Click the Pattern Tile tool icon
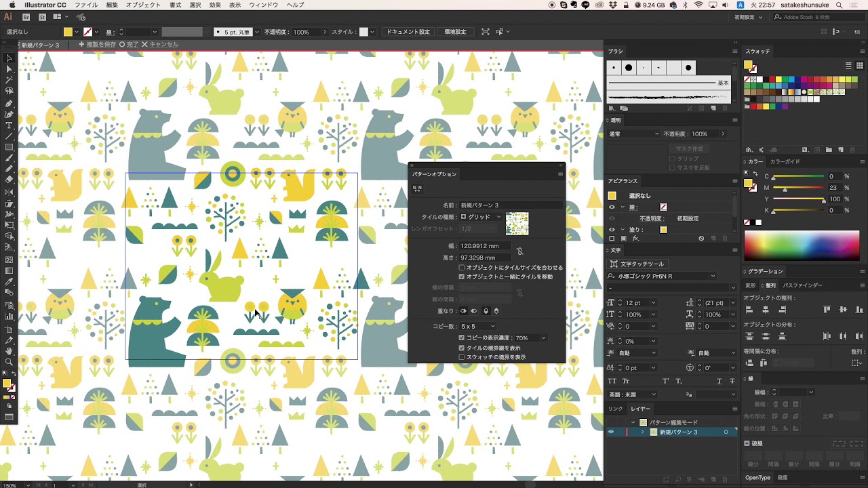 pyautogui.click(x=417, y=188)
